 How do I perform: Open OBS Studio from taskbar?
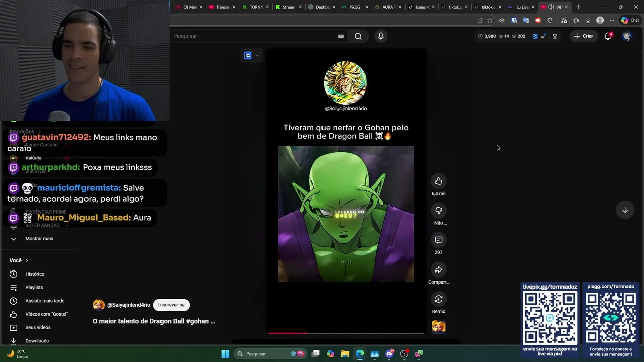click(x=404, y=354)
